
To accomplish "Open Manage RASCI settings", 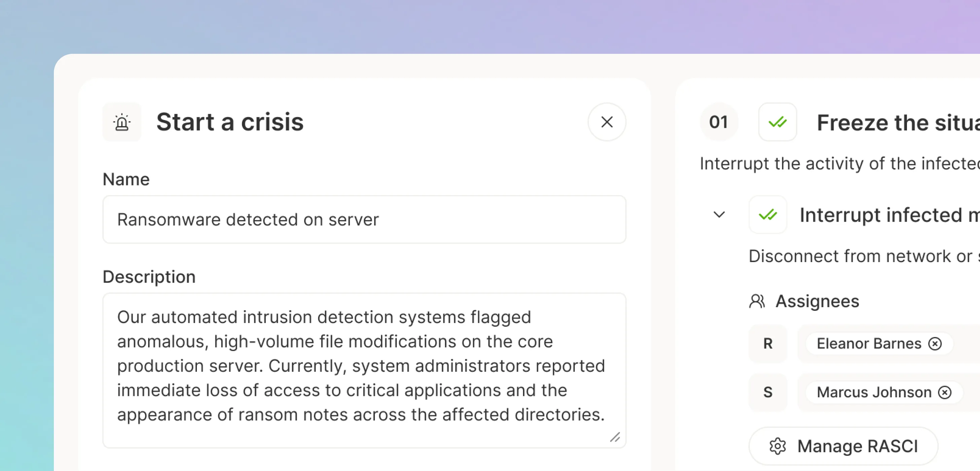I will coord(843,446).
